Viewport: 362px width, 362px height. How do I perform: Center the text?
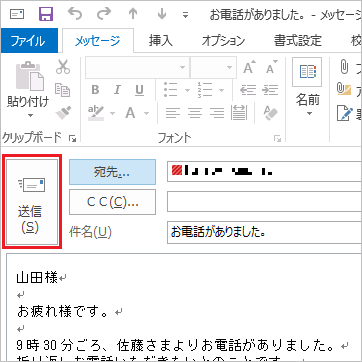point(195,113)
